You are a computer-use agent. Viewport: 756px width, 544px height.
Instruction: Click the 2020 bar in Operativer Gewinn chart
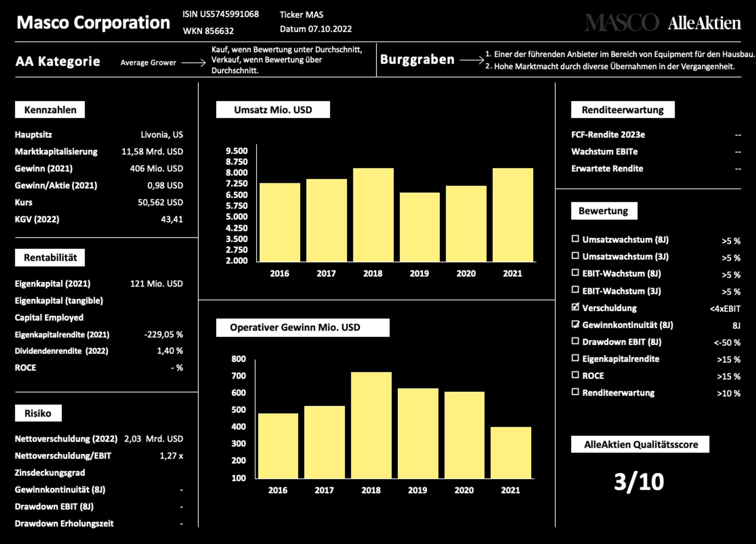click(464, 435)
